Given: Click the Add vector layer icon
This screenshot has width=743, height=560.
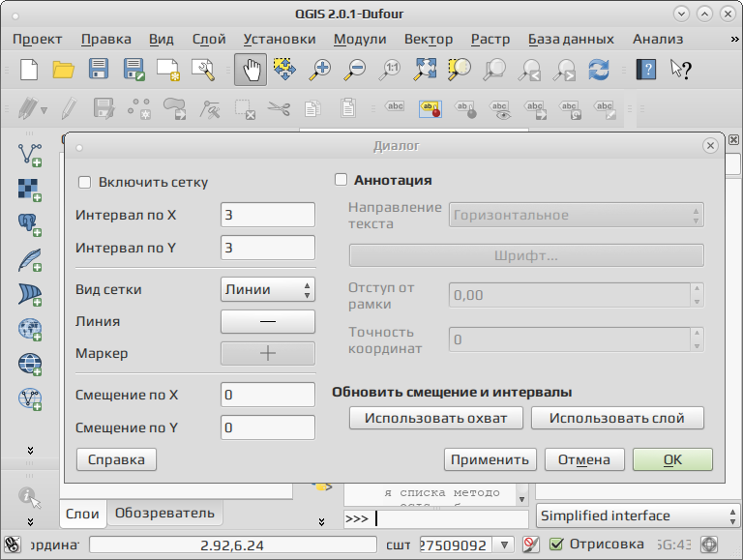Looking at the screenshot, I should coord(30,155).
